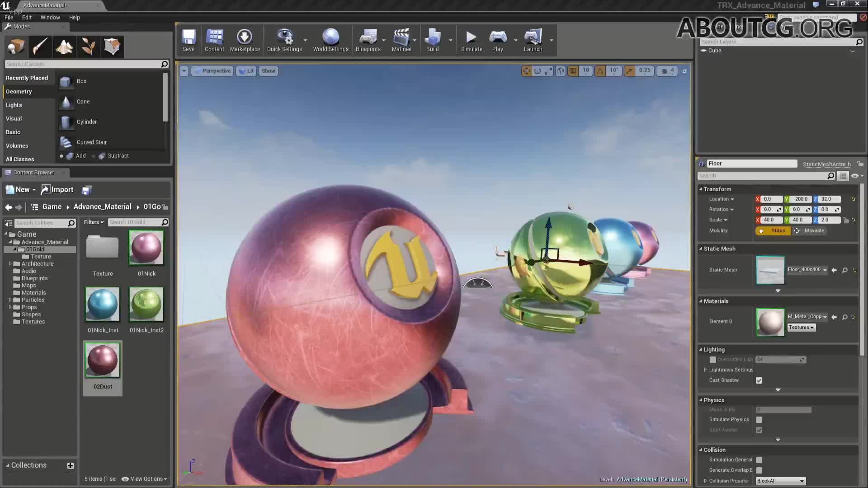Open the Perspective view dropdown
Viewport: 868px width, 488px height.
[212, 71]
